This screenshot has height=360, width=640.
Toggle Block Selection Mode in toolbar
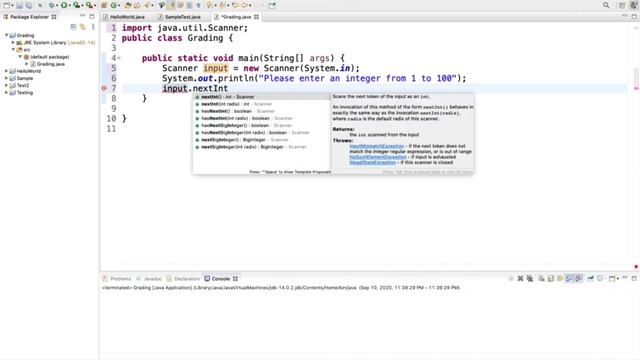[189, 5]
